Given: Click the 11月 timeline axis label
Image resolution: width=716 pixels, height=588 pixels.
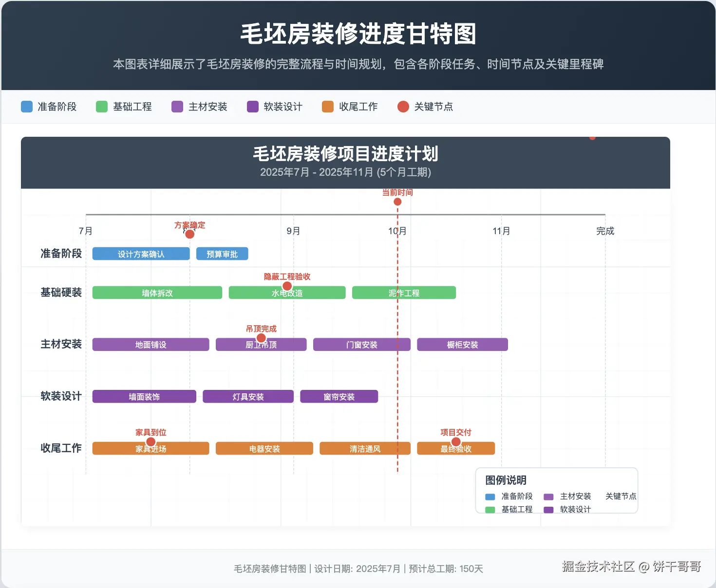Looking at the screenshot, I should point(501,231).
